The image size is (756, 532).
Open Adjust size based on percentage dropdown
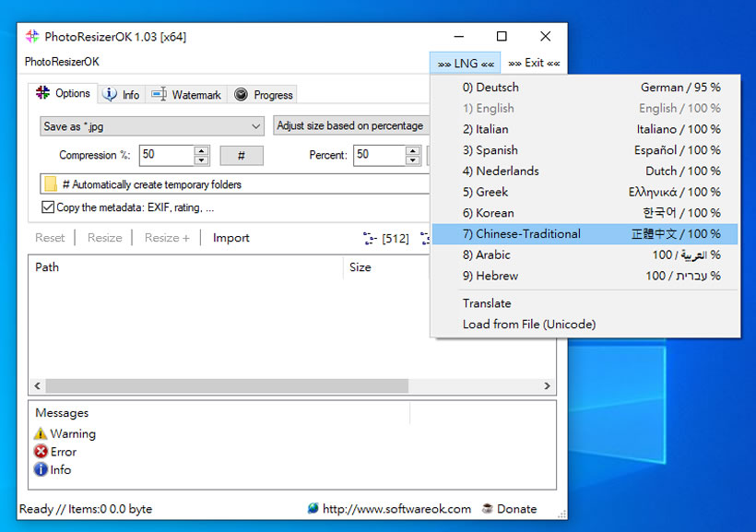pyautogui.click(x=351, y=125)
